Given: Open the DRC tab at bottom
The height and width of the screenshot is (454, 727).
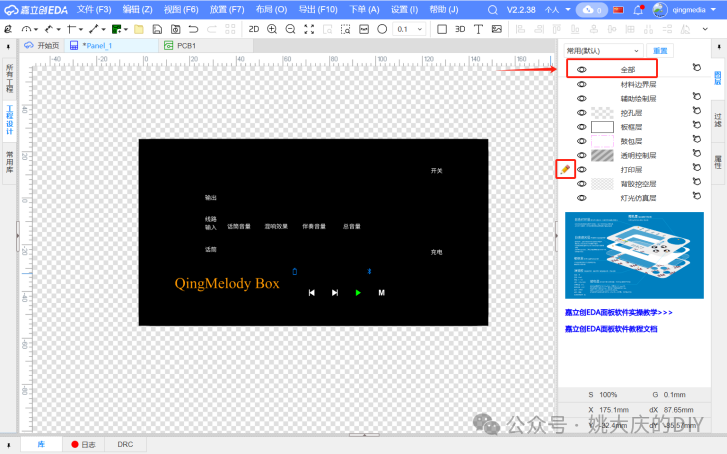Looking at the screenshot, I should click(x=125, y=444).
